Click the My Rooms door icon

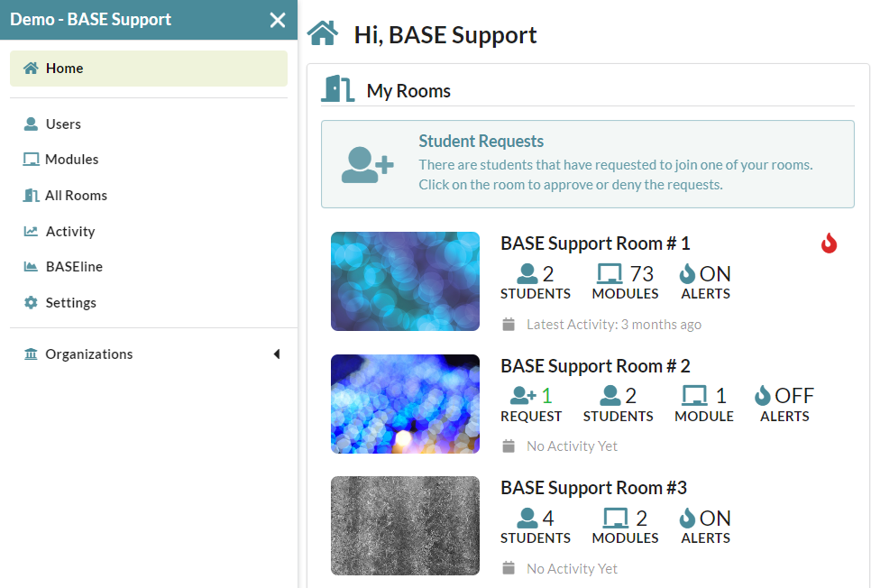tap(338, 89)
